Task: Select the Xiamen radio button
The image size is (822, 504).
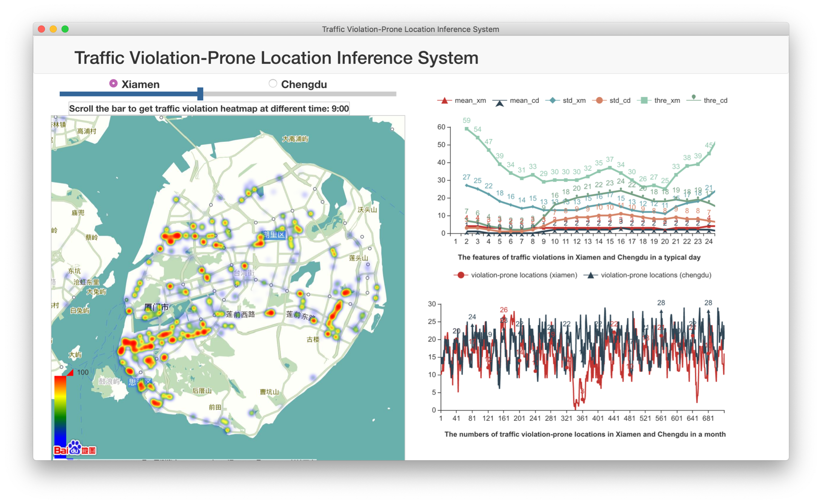Action: [x=113, y=84]
